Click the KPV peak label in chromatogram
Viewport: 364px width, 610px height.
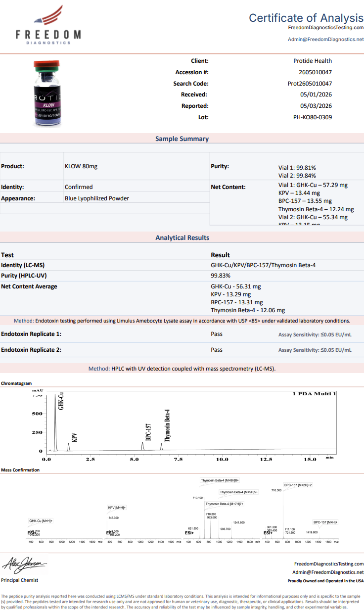pyautogui.click(x=75, y=437)
